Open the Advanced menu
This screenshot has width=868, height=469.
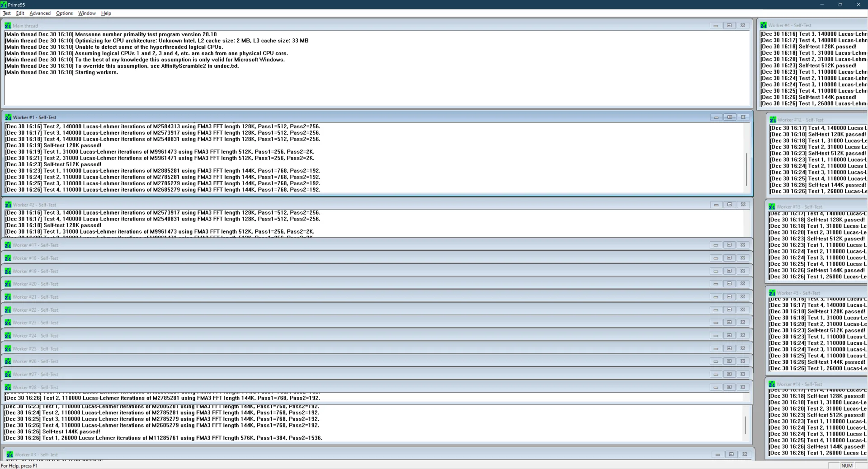[40, 13]
